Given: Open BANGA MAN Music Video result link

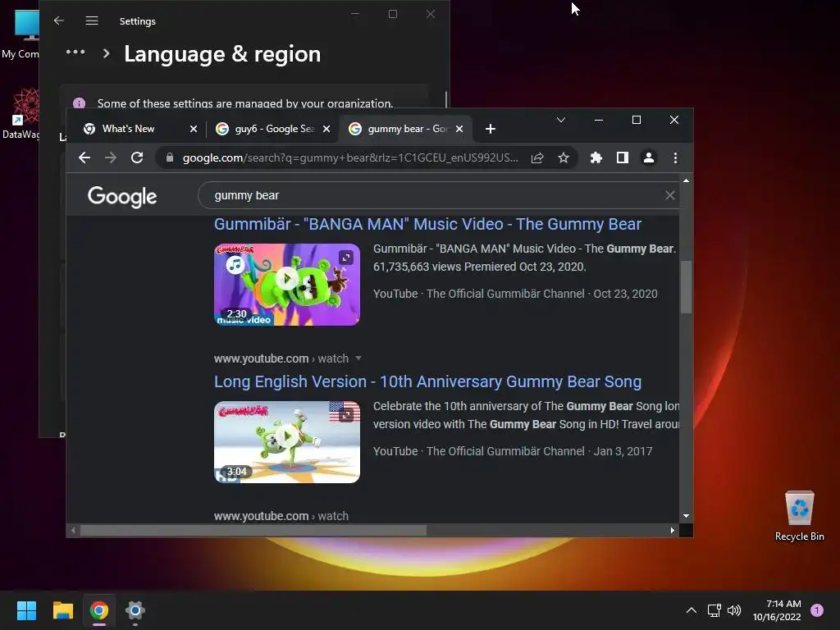Looking at the screenshot, I should pos(427,224).
